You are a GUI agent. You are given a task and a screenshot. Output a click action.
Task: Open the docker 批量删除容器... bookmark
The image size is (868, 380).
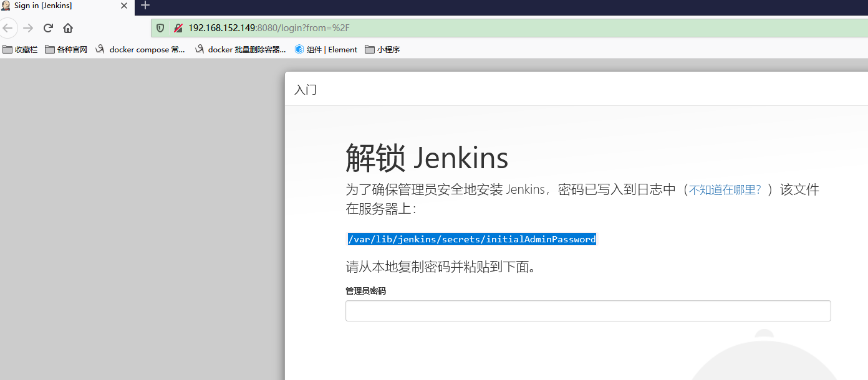click(241, 49)
